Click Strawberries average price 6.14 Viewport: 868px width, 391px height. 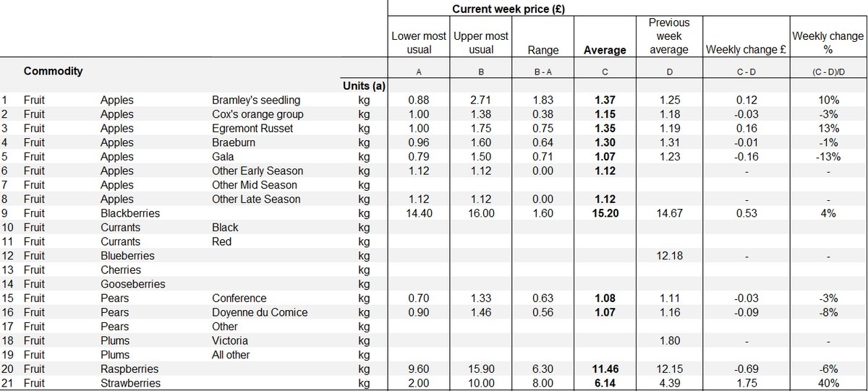605,383
